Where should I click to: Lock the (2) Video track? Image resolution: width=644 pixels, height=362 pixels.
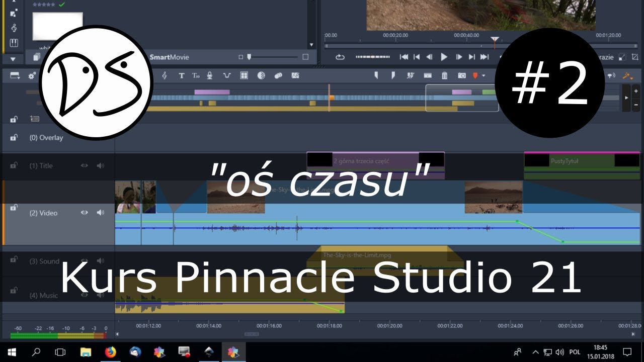click(14, 207)
